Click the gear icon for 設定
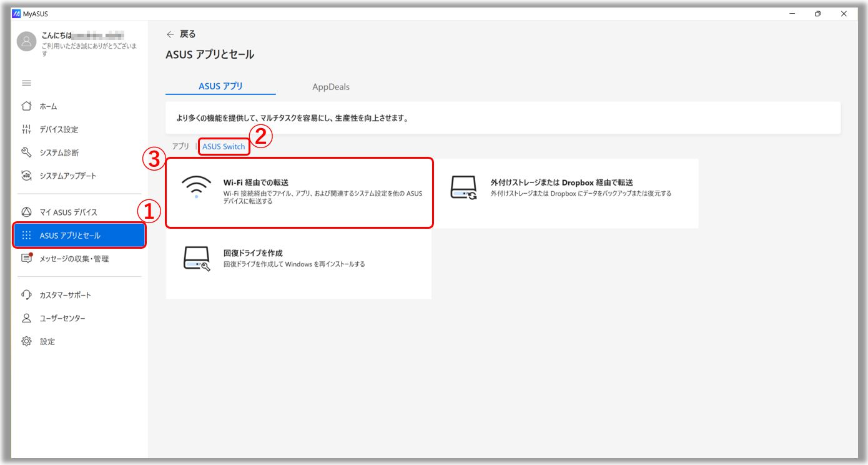Screen dimensions: 868x465 click(26, 341)
